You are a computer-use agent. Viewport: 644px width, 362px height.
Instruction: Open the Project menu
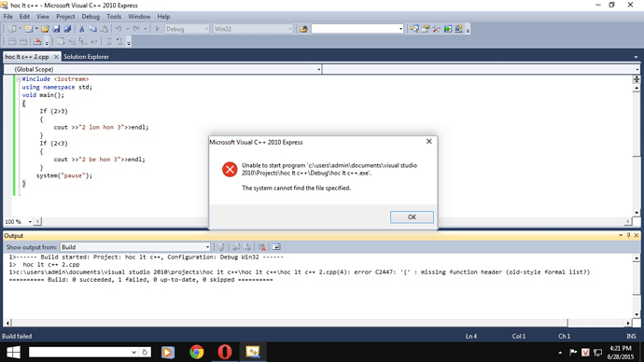click(65, 17)
